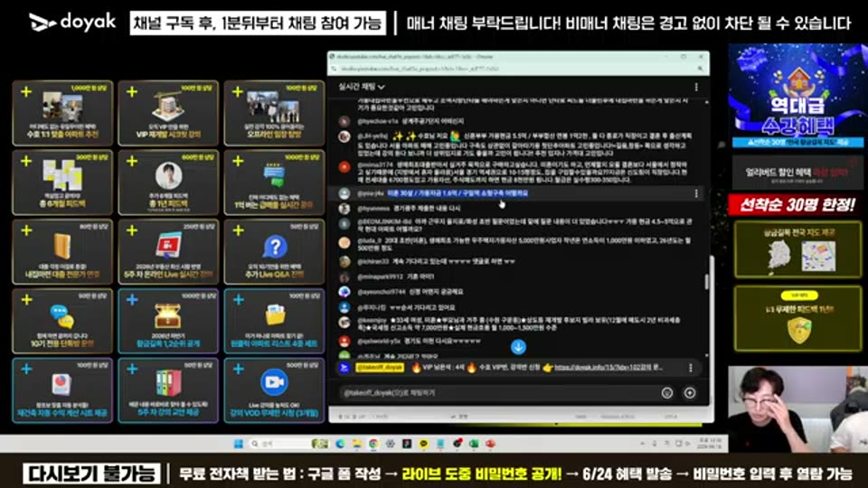Click the blue doyak channel avatar on pinned message

[x=344, y=368]
